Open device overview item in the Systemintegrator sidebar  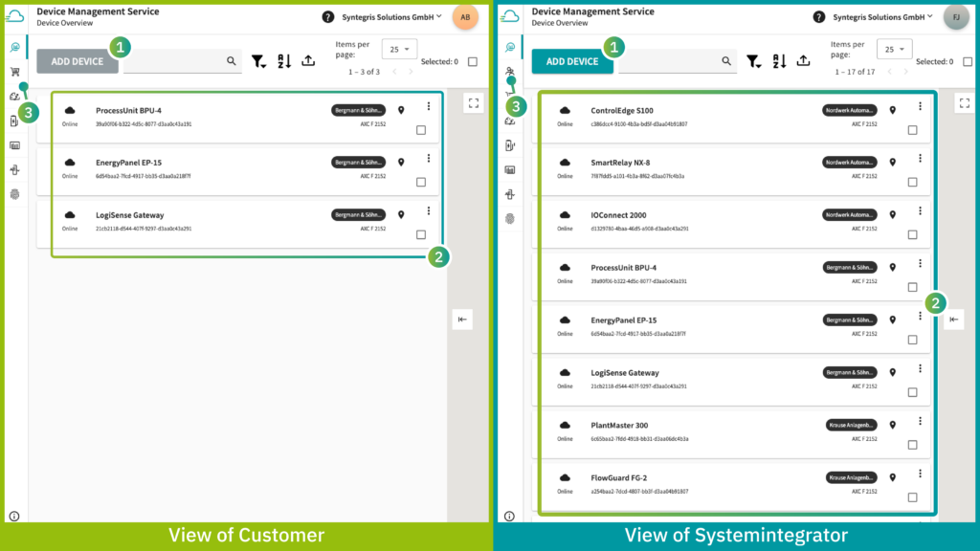point(510,48)
